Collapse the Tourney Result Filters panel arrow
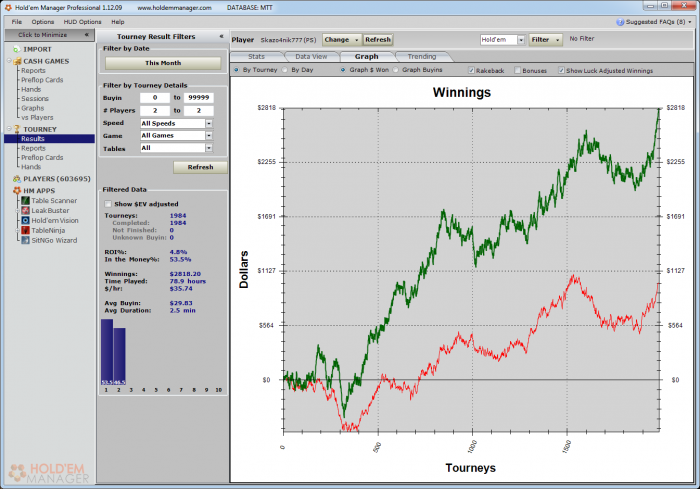The height and width of the screenshot is (489, 700). coord(221,36)
